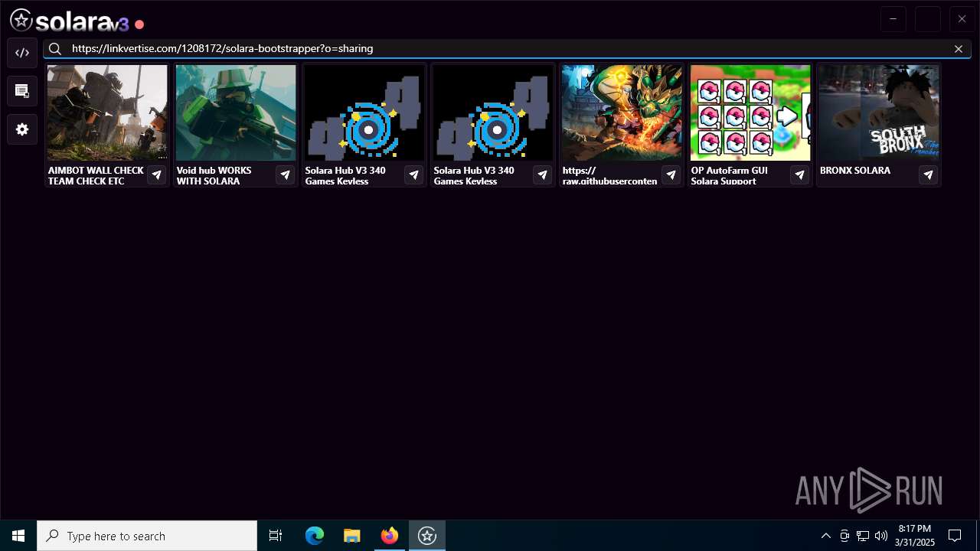Open the OP AutoFarm GUI pokeball thumbnail
Screen dimensions: 980x551
click(750, 112)
